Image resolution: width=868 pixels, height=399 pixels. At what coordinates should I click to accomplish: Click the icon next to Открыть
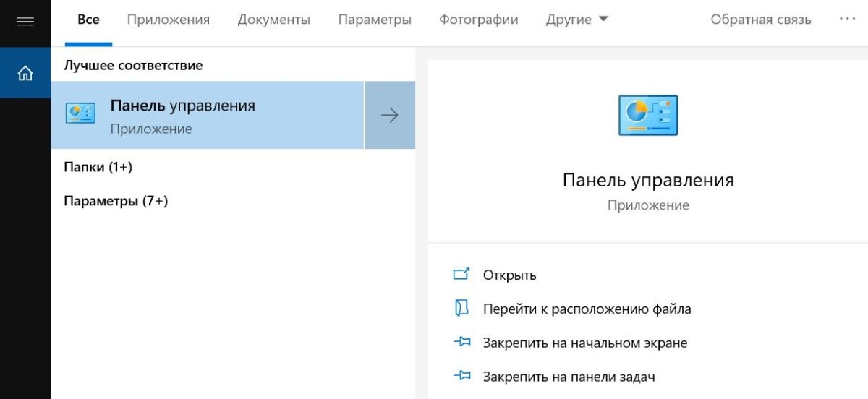click(461, 275)
